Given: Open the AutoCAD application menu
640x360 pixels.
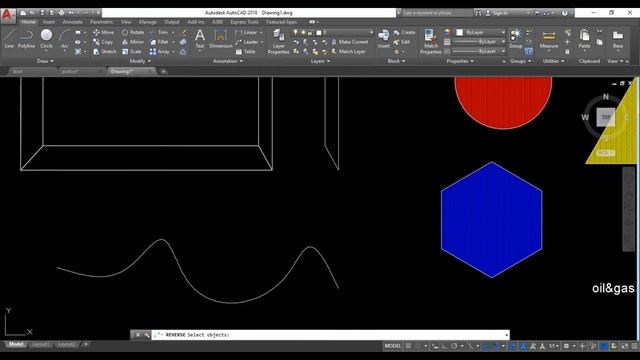Looking at the screenshot, I should [x=8, y=16].
